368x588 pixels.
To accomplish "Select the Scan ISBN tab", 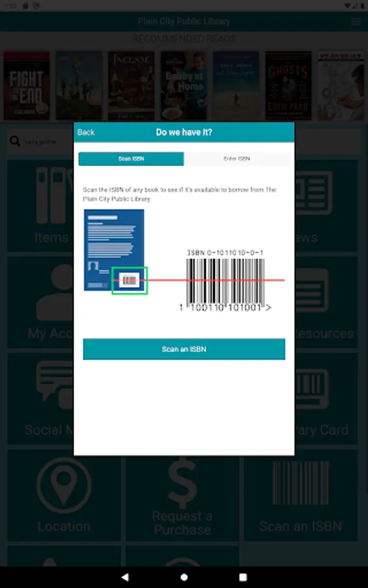I will [131, 159].
